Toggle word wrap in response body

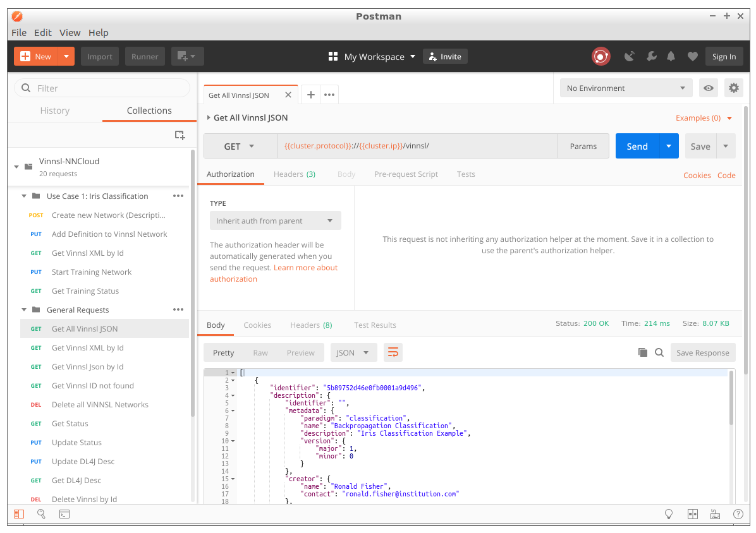[x=393, y=352]
